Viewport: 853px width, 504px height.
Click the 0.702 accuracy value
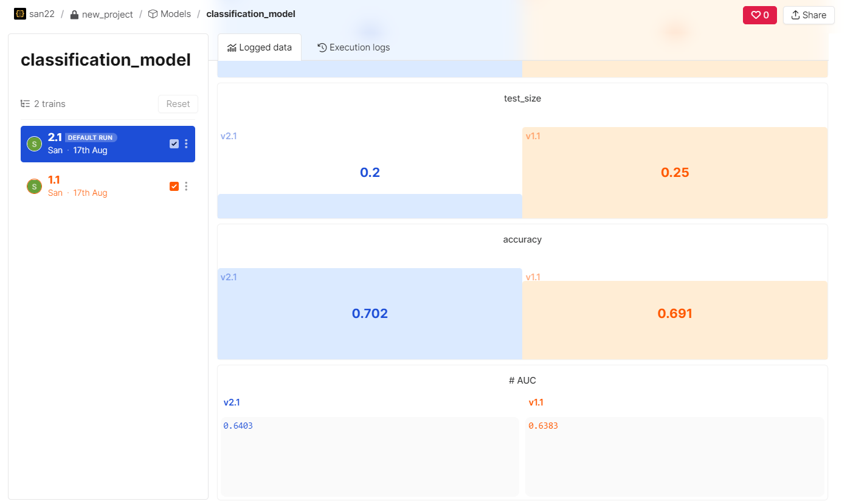370,314
